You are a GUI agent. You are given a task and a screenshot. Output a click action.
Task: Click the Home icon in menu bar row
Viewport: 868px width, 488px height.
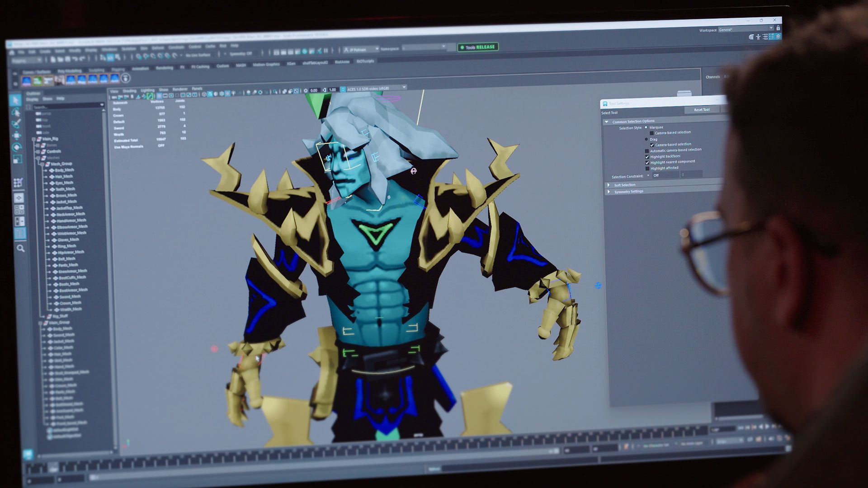[12, 53]
